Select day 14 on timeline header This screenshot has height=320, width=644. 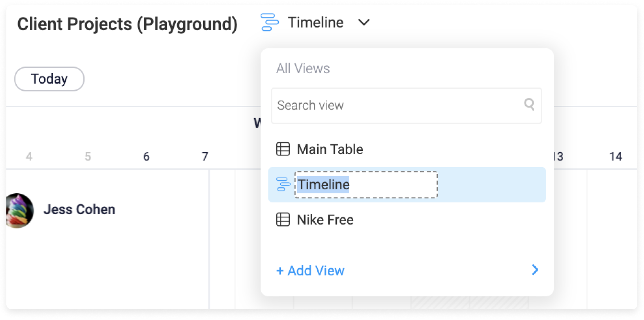[615, 156]
